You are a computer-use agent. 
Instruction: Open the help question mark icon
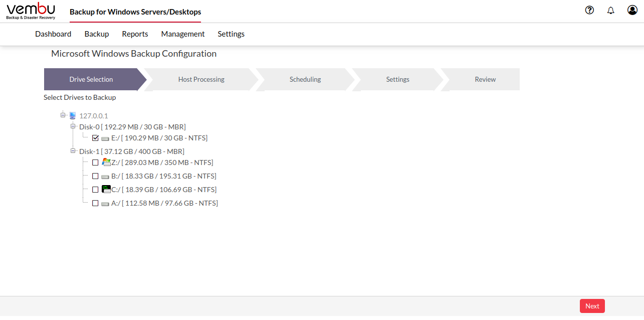pyautogui.click(x=589, y=10)
